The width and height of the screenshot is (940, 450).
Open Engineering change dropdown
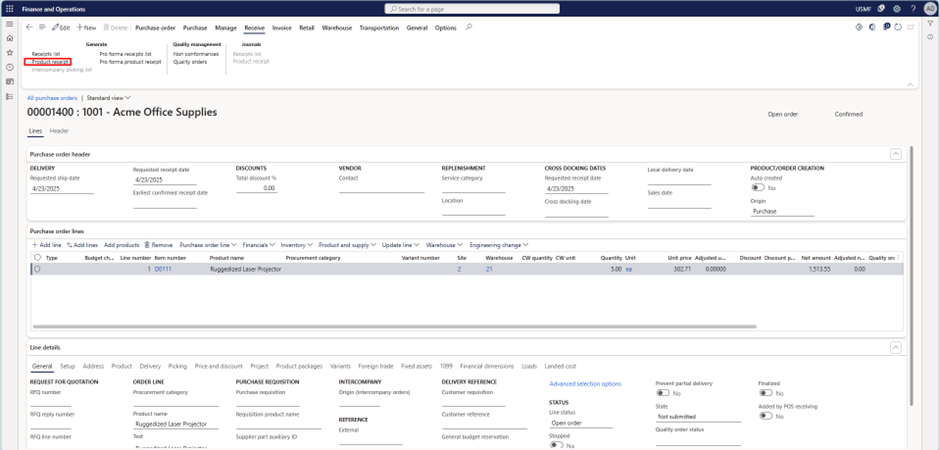[499, 245]
